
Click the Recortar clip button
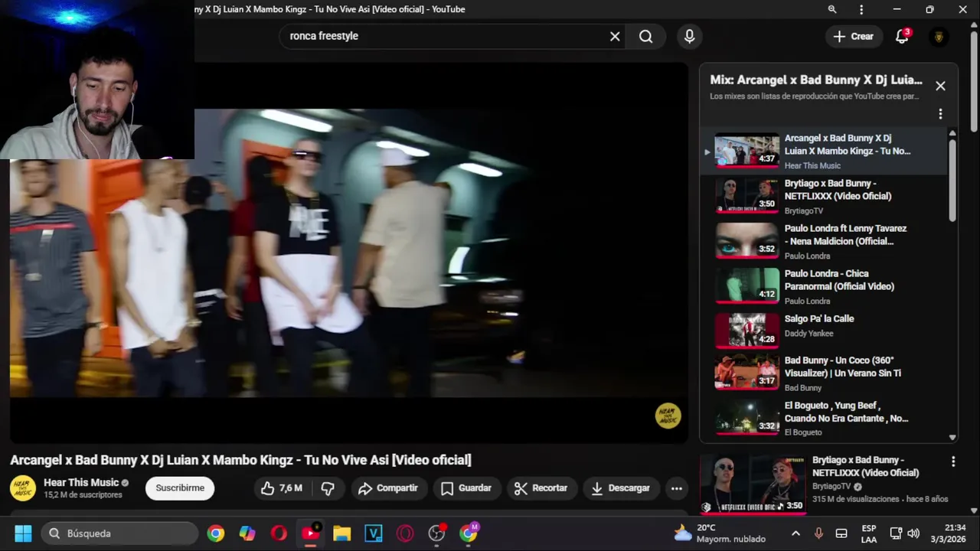point(541,488)
